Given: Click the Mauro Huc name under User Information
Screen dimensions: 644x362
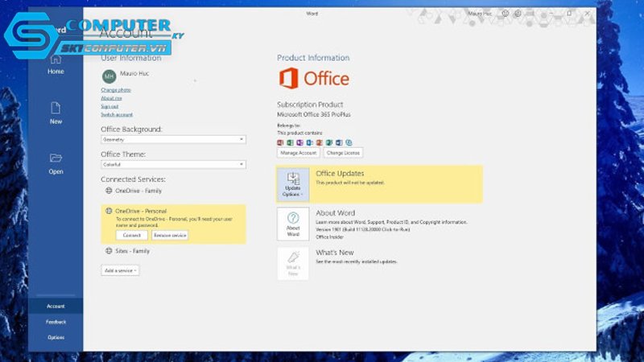Looking at the screenshot, I should 134,73.
